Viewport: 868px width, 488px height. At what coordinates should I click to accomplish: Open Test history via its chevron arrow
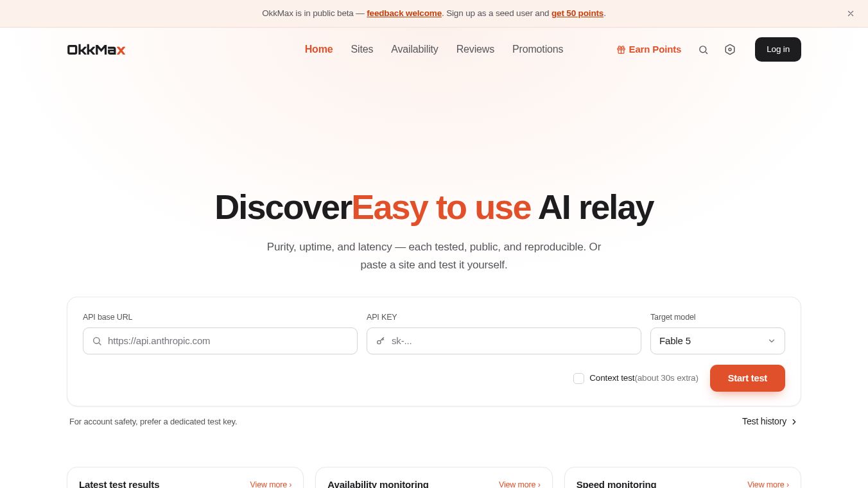(794, 422)
